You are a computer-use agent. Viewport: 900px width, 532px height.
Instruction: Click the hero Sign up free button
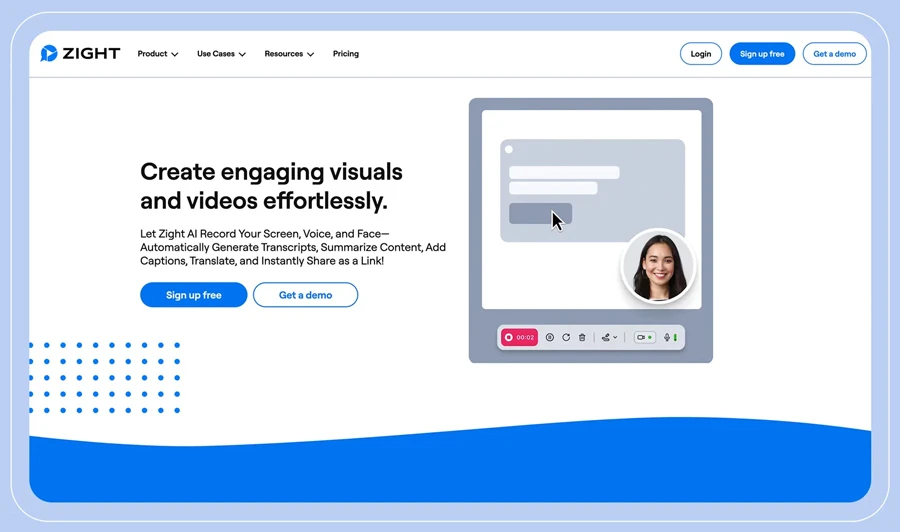pyautogui.click(x=193, y=295)
